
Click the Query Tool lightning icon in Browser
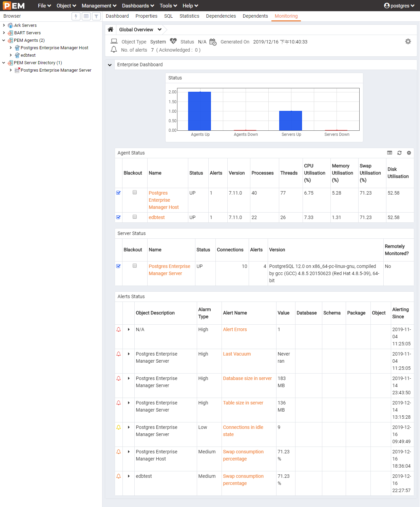(76, 16)
